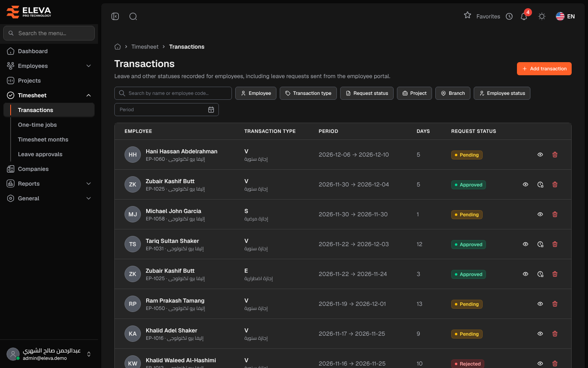588x368 pixels.
Task: Open the Employee status filter
Action: click(502, 93)
